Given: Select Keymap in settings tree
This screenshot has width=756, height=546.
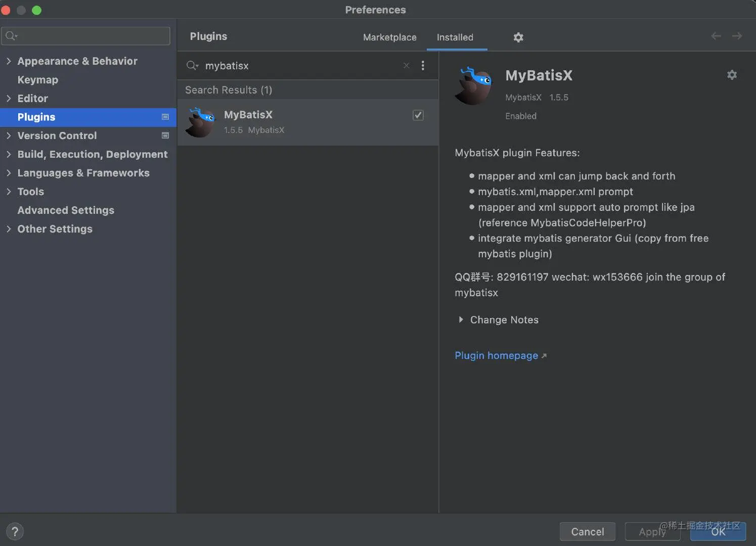Looking at the screenshot, I should [x=38, y=80].
